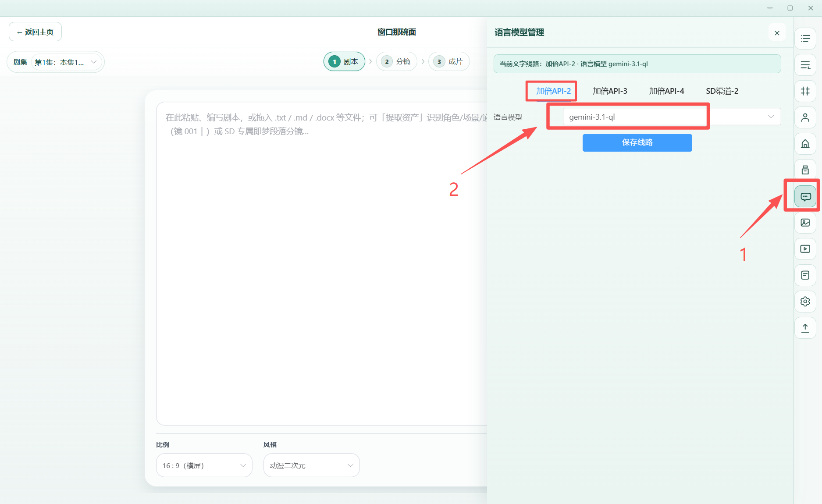Image resolution: width=822 pixels, height=504 pixels.
Task: Switch to the 加倍API-2 tab
Action: (x=553, y=91)
